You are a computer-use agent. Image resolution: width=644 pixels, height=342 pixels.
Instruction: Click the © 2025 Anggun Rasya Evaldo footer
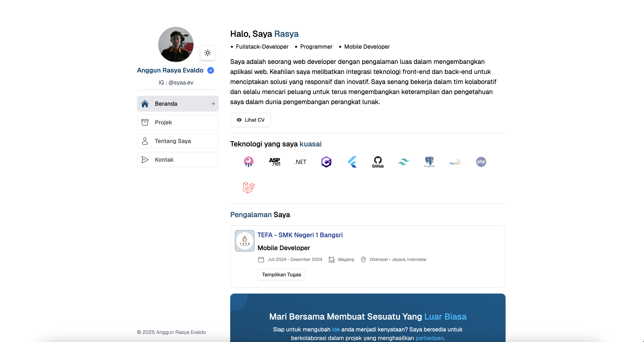(171, 332)
